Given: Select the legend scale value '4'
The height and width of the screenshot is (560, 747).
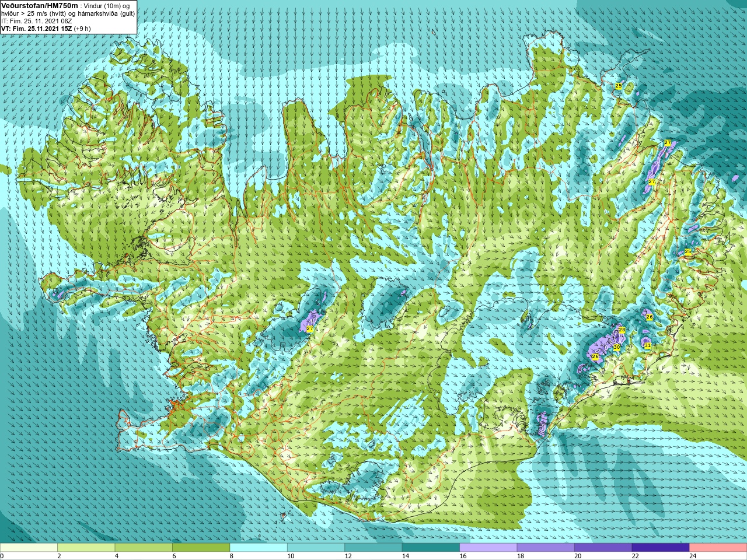Looking at the screenshot, I should point(117,556).
